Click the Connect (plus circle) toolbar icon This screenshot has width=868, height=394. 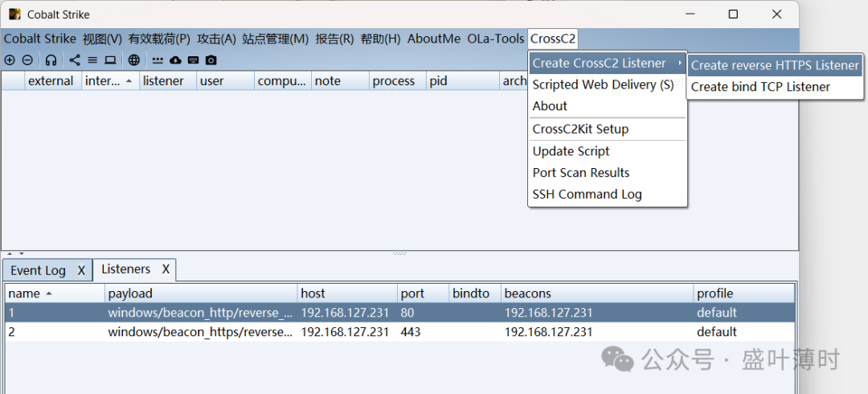point(10,60)
